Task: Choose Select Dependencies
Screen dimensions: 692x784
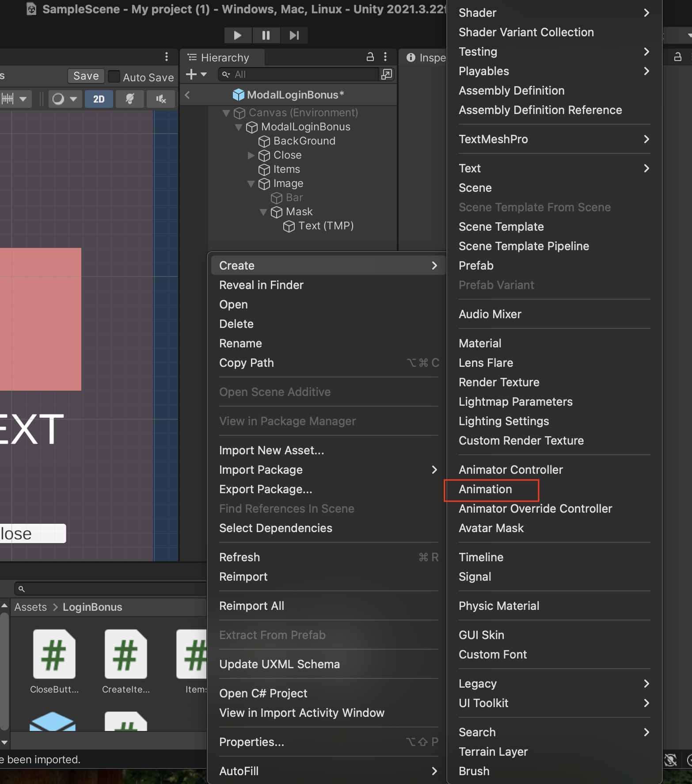Action: [328, 528]
